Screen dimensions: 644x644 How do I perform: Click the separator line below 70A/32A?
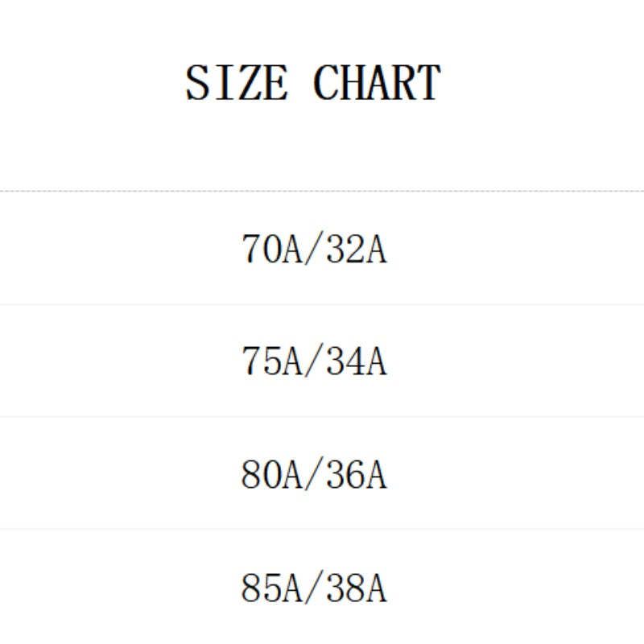(x=322, y=304)
